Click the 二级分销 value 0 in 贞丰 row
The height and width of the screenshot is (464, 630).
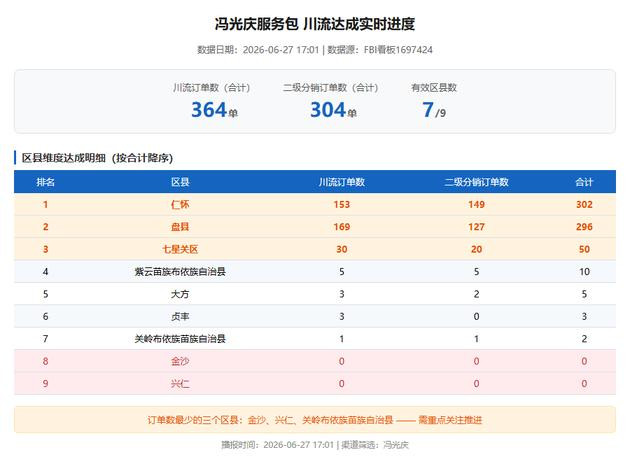click(x=476, y=317)
